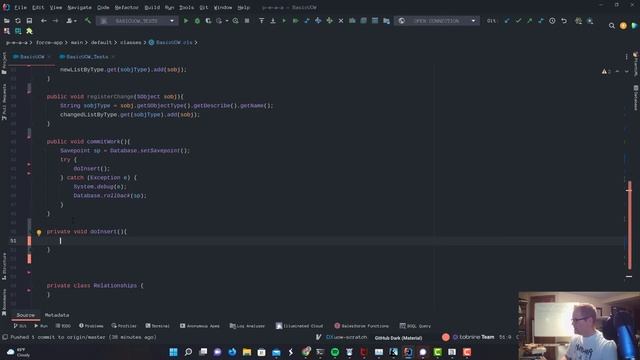The width and height of the screenshot is (640, 360).
Task: Click the classes breadcrumb
Action: 130,42
